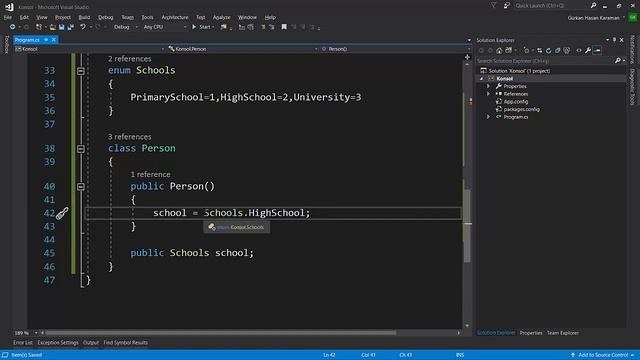Open the Analyze menu

(x=222, y=18)
